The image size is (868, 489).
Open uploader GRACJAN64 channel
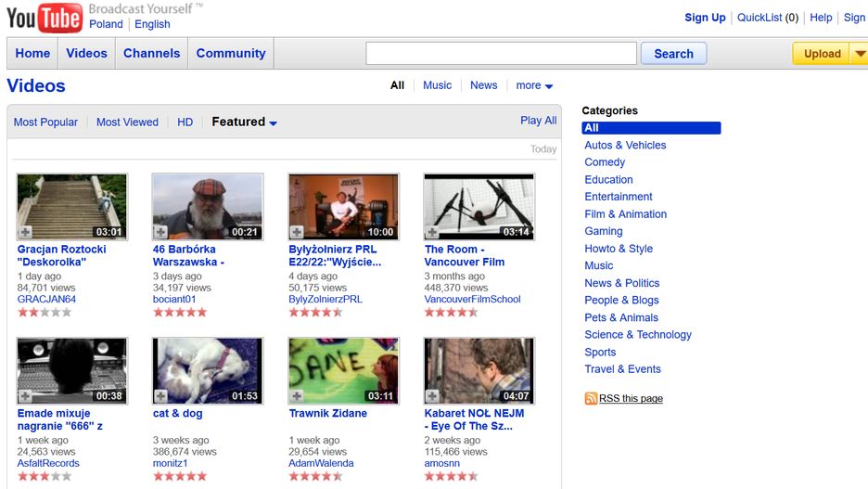[x=46, y=299]
